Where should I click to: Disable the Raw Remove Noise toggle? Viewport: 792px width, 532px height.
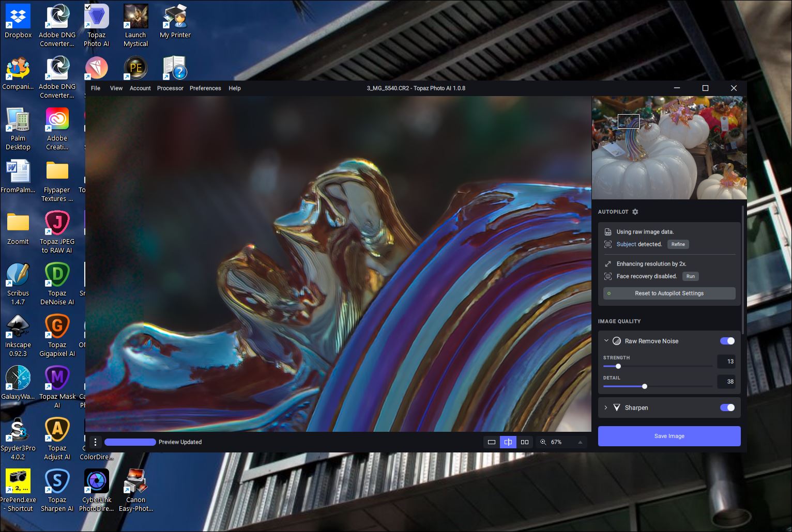click(727, 341)
